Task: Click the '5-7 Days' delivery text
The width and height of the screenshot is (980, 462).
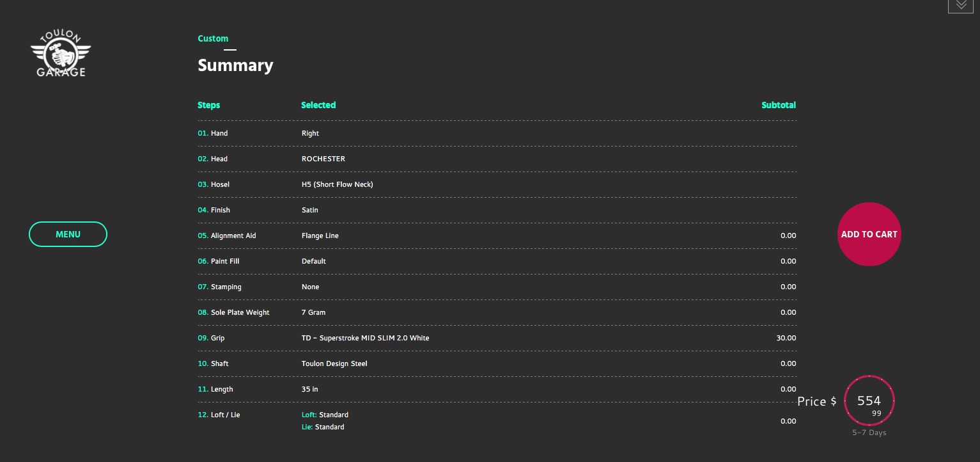Action: tap(869, 433)
